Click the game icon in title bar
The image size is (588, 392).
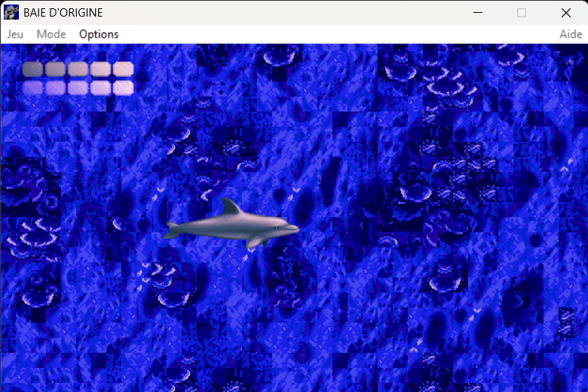pos(11,12)
